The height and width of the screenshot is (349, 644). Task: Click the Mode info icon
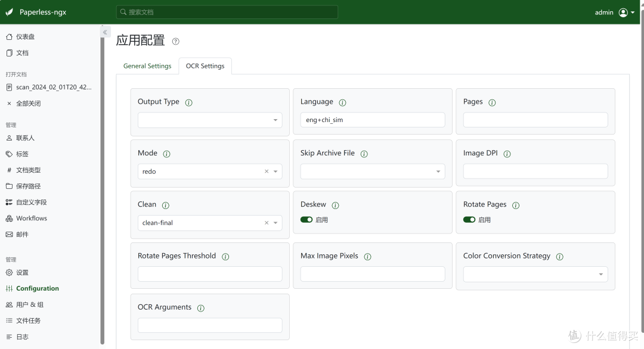167,154
